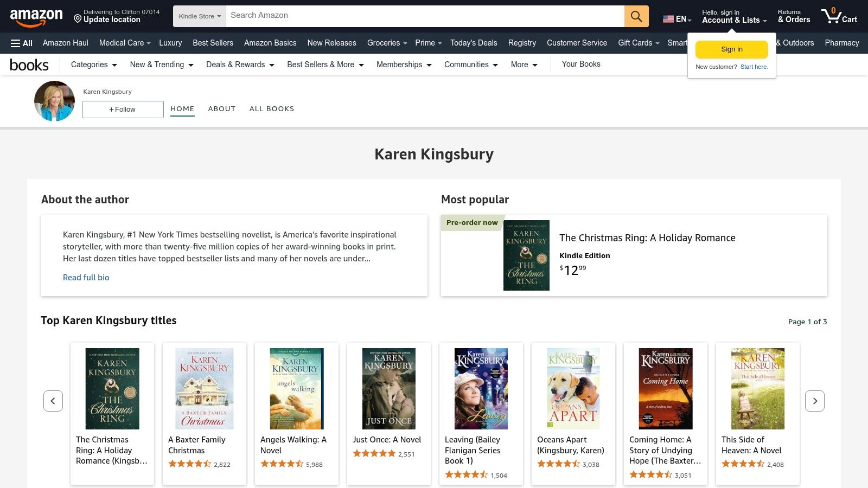The image size is (868, 488).
Task: Click Page 1 of 3 text
Action: [x=807, y=322]
